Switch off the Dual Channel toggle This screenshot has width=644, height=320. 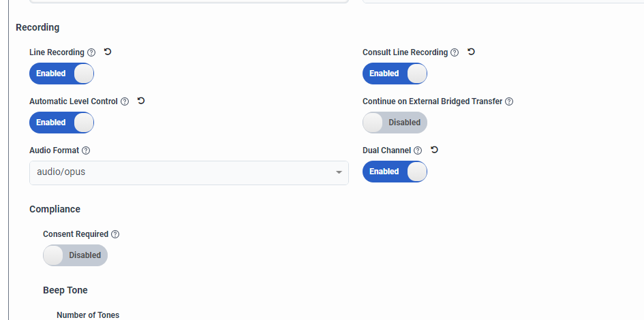(395, 172)
